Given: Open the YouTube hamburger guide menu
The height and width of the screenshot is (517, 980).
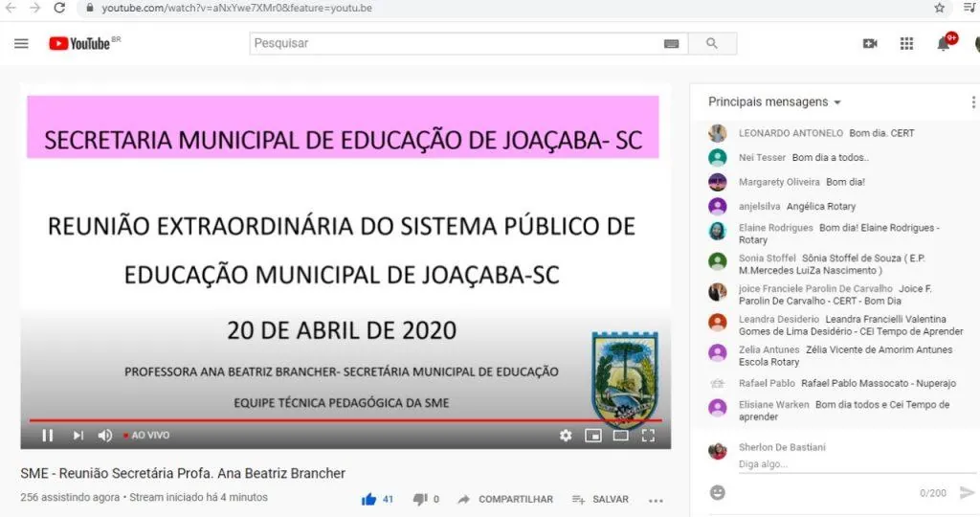Looking at the screenshot, I should point(21,43).
